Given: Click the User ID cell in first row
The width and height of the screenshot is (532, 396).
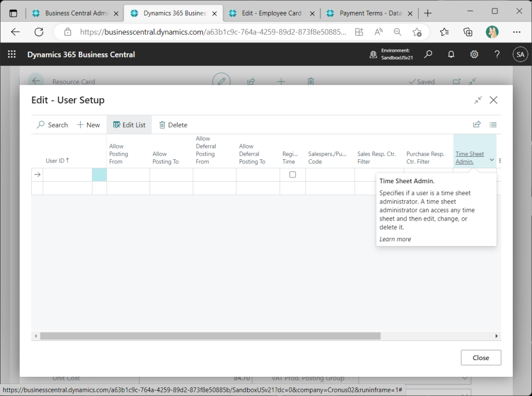Looking at the screenshot, I should click(67, 174).
